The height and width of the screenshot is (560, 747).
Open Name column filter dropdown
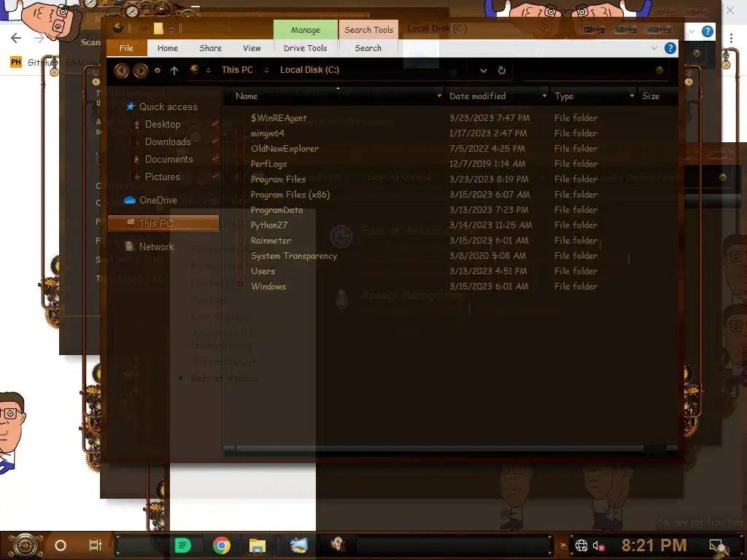tap(439, 96)
